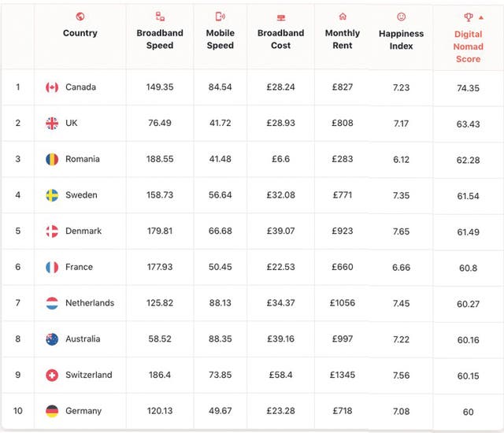Click the Monthly Rent house icon

[x=343, y=17]
